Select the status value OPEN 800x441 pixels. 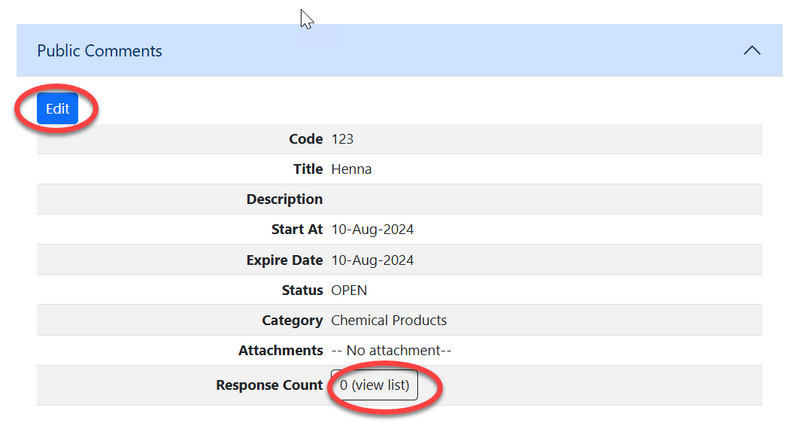tap(349, 290)
